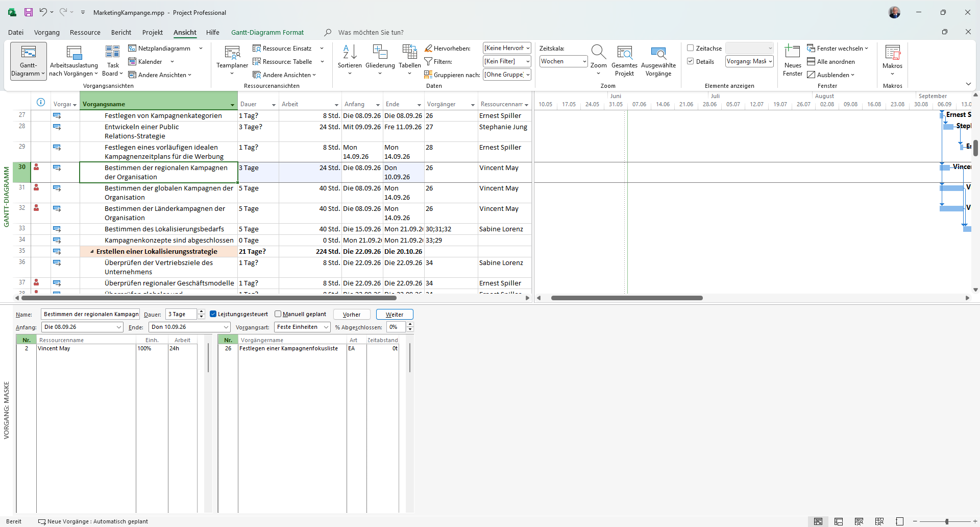
Task: Click the Save icon in title bar
Action: (29, 12)
